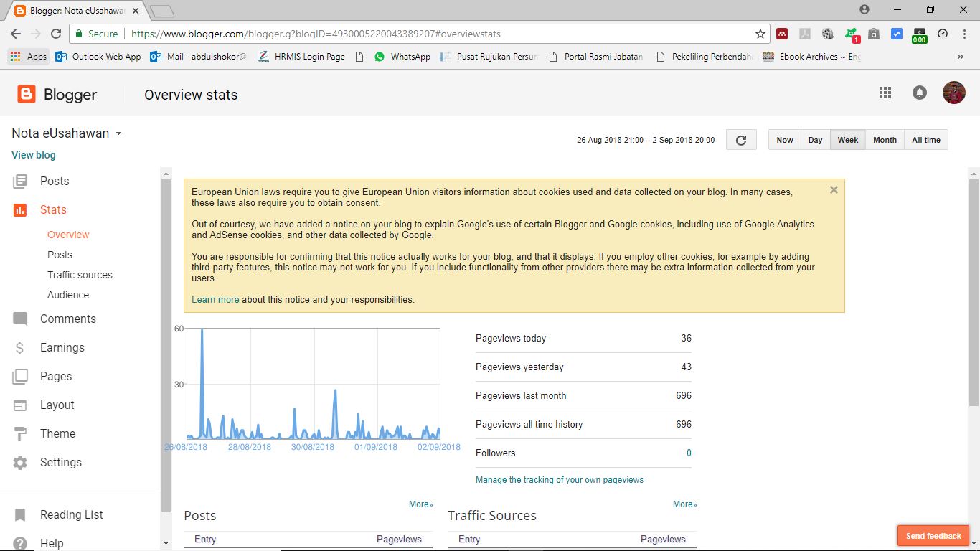This screenshot has width=980, height=551.
Task: Select the Now time range
Action: coord(785,140)
